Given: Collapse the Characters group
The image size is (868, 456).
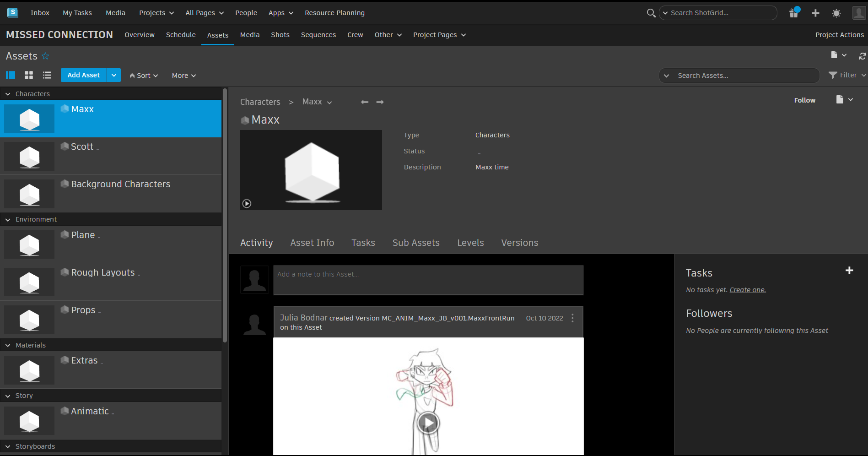Looking at the screenshot, I should (x=8, y=94).
